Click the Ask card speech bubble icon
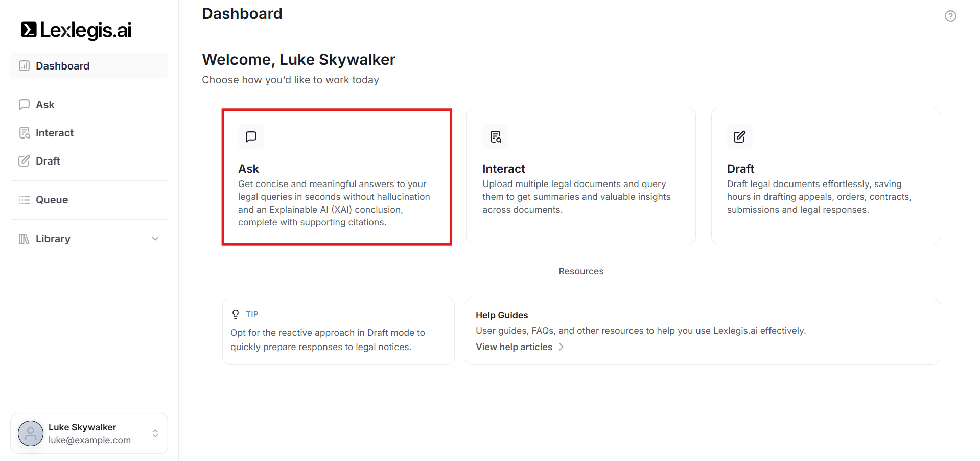 251,136
